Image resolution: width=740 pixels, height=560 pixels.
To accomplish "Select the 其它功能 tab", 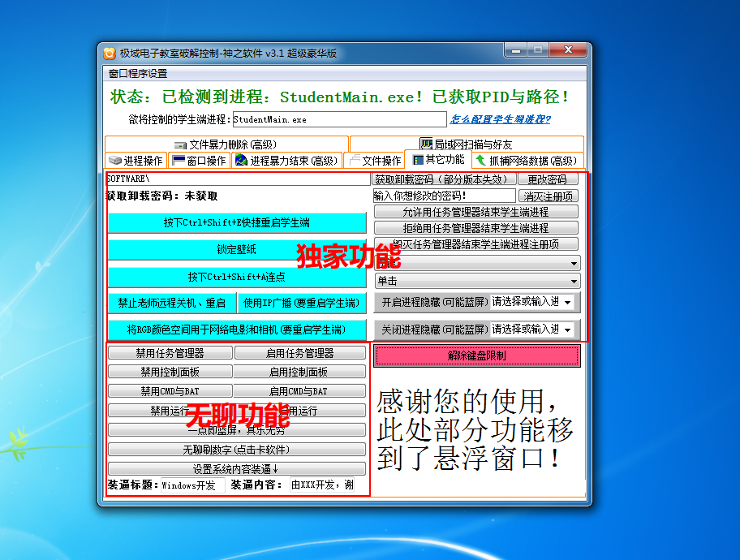I will pyautogui.click(x=438, y=160).
